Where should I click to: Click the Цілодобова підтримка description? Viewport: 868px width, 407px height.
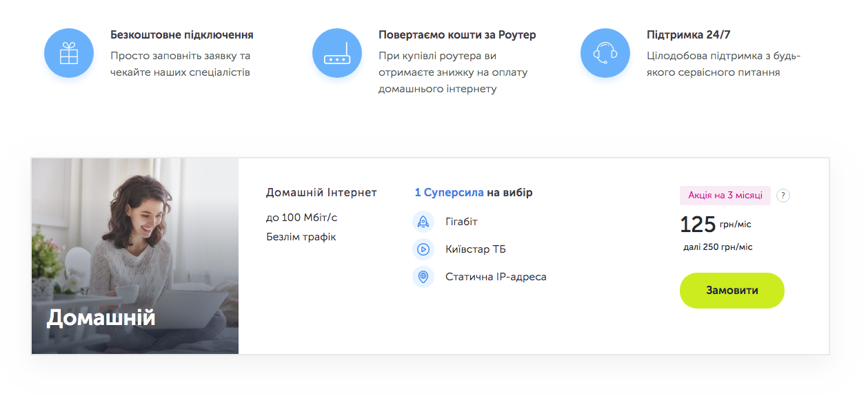tap(723, 64)
